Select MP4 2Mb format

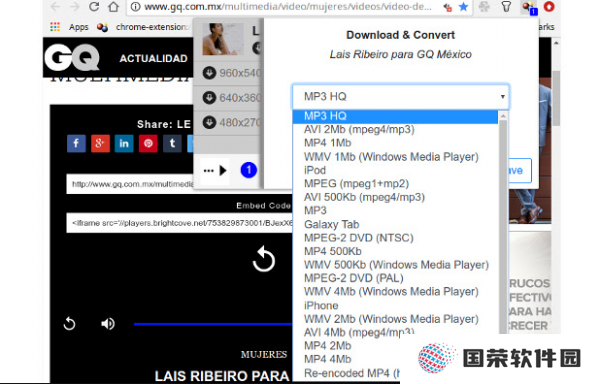pos(328,346)
